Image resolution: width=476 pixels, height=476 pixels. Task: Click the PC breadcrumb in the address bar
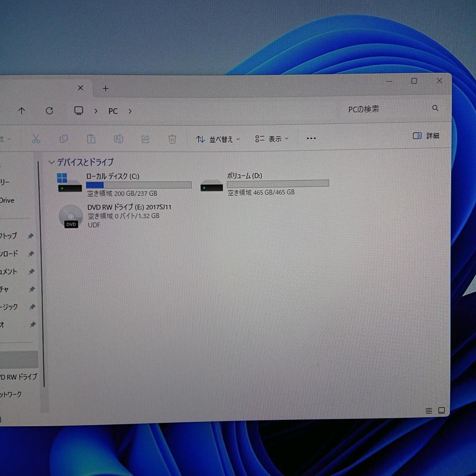113,111
